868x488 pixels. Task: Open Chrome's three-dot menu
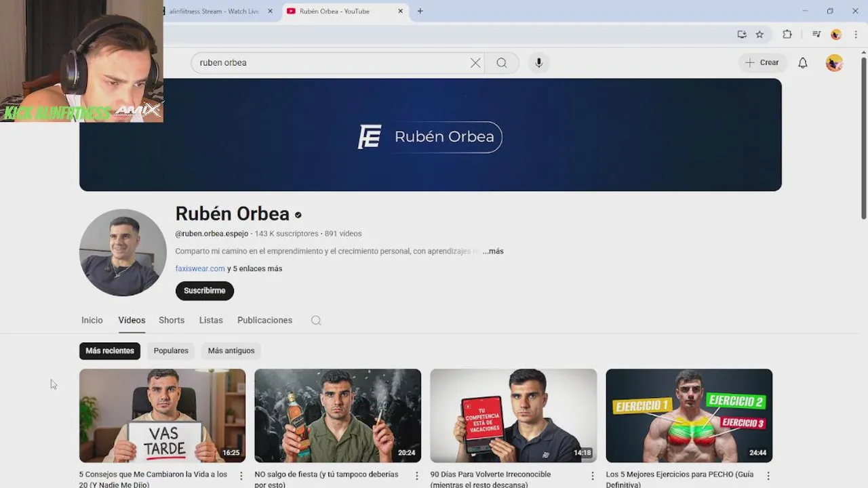tap(856, 35)
